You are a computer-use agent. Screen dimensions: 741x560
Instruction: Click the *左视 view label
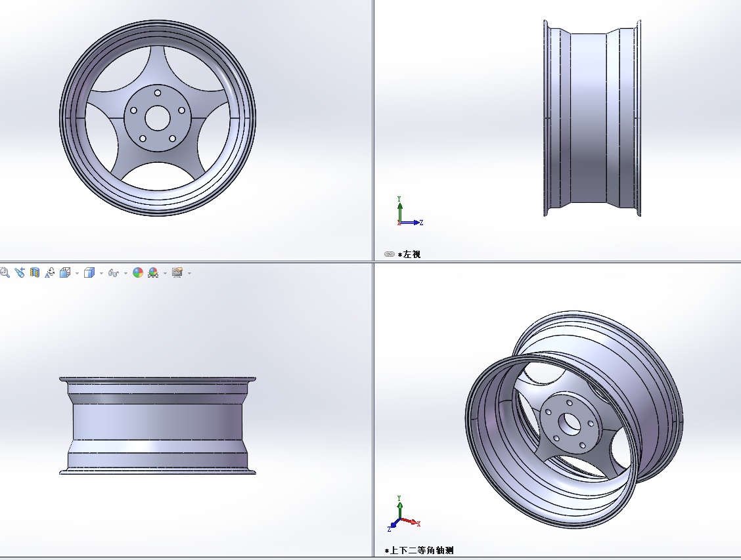[x=409, y=254]
